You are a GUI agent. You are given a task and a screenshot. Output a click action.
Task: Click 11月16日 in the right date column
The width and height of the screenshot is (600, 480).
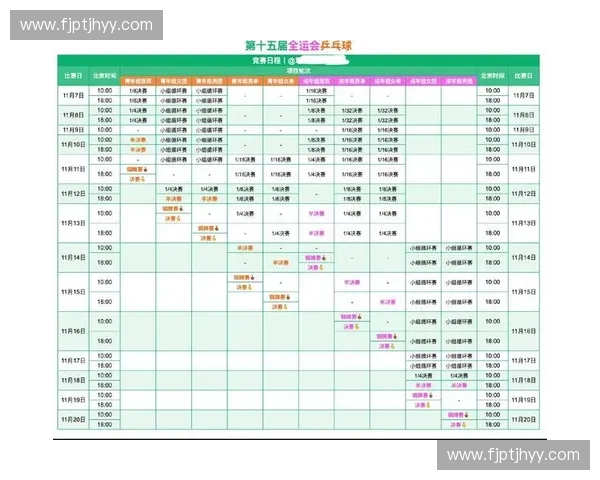click(x=523, y=331)
